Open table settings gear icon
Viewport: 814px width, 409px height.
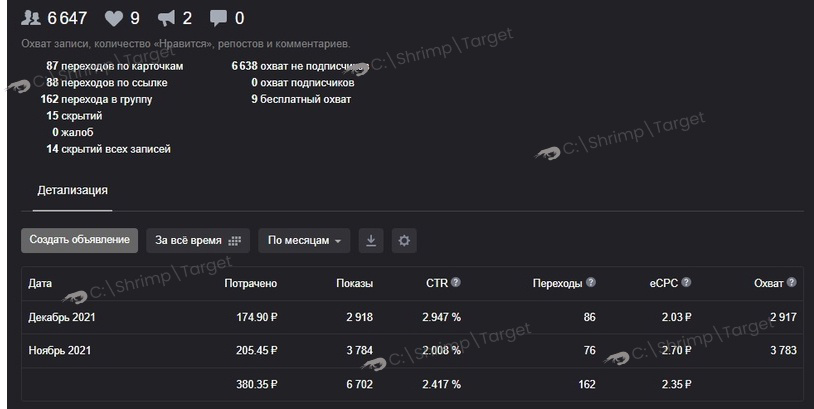click(x=404, y=240)
